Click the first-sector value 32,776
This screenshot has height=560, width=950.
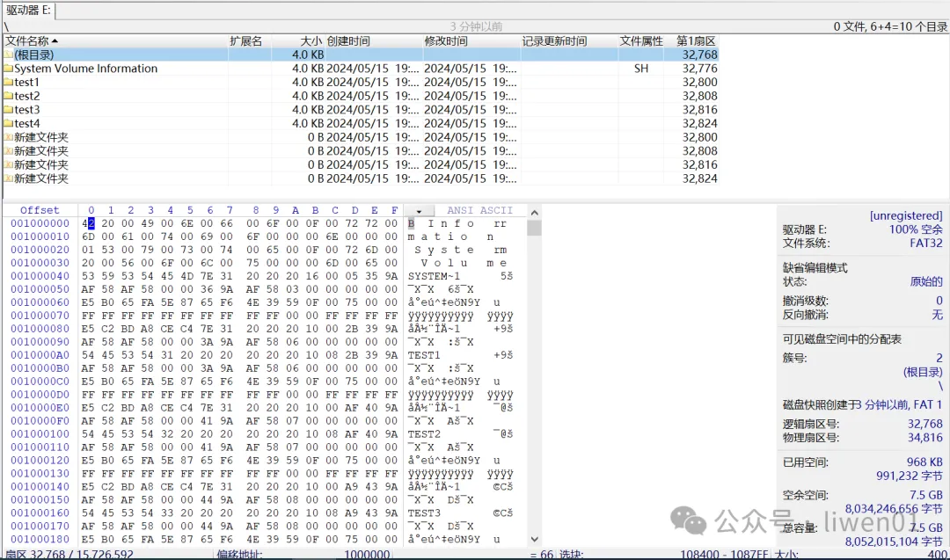click(700, 69)
